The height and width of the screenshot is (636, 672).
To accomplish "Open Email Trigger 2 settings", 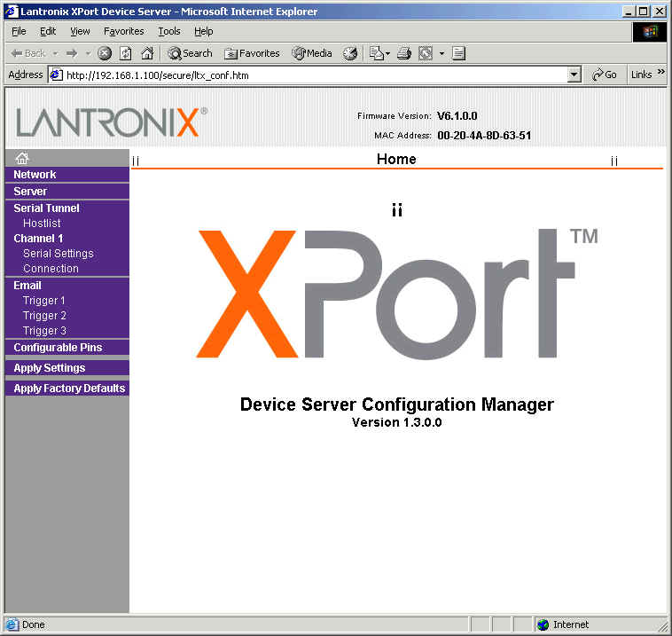I will (x=44, y=315).
